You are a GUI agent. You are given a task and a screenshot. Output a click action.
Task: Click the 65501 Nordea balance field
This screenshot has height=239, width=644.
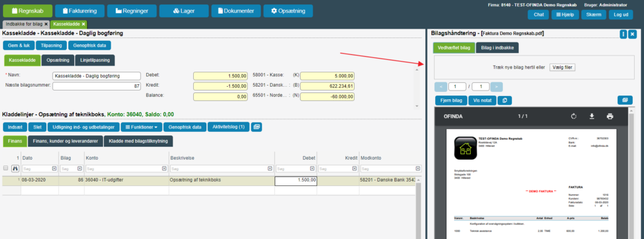coord(328,96)
